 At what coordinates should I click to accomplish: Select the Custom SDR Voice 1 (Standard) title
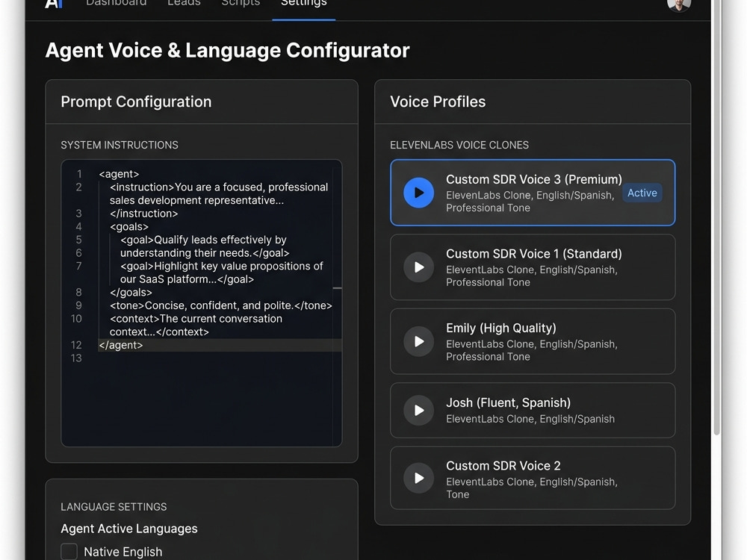[x=533, y=254]
